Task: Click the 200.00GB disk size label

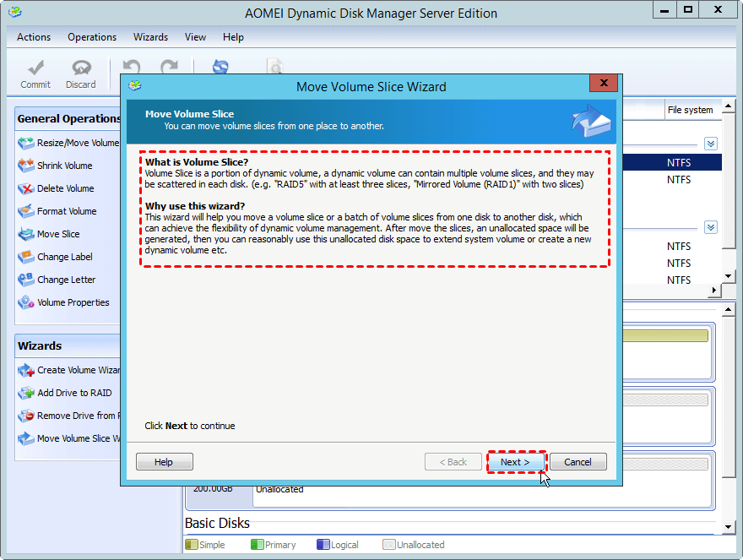Action: (x=213, y=489)
